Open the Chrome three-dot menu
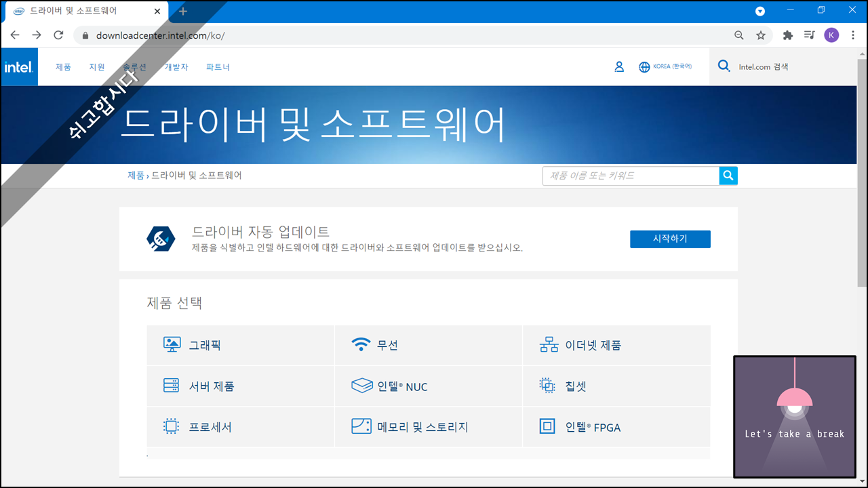This screenshot has width=868, height=488. tap(853, 35)
